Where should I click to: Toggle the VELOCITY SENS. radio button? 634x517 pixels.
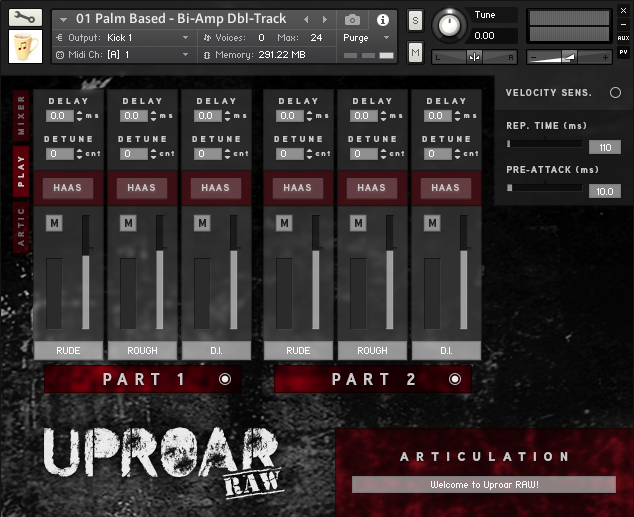pos(615,93)
